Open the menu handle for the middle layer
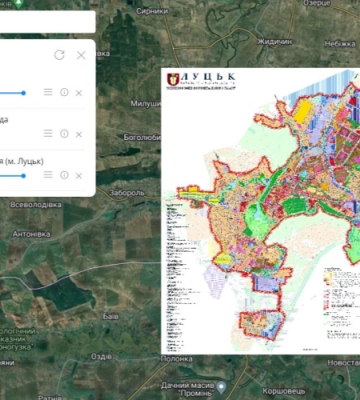Image resolution: width=360 pixels, height=400 pixels. pos(48,133)
